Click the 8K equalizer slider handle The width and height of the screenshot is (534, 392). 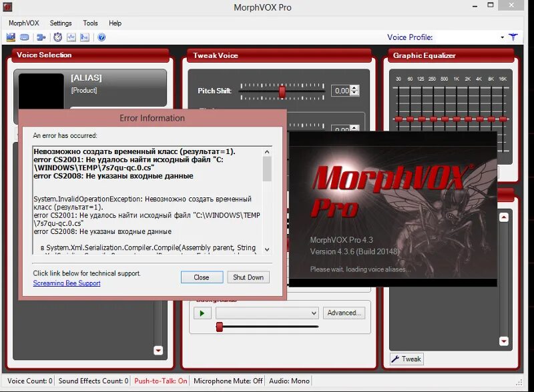[x=491, y=119]
